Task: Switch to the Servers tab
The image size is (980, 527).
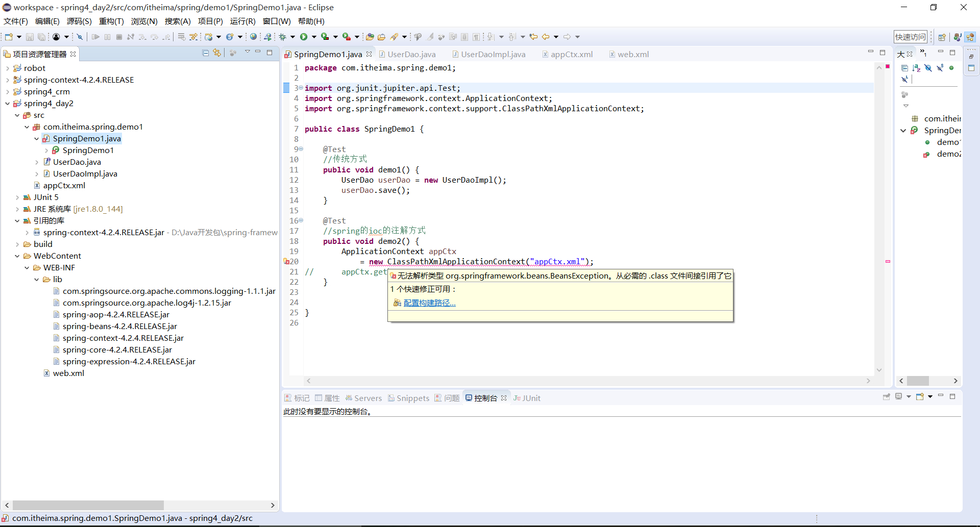Action: pyautogui.click(x=363, y=398)
